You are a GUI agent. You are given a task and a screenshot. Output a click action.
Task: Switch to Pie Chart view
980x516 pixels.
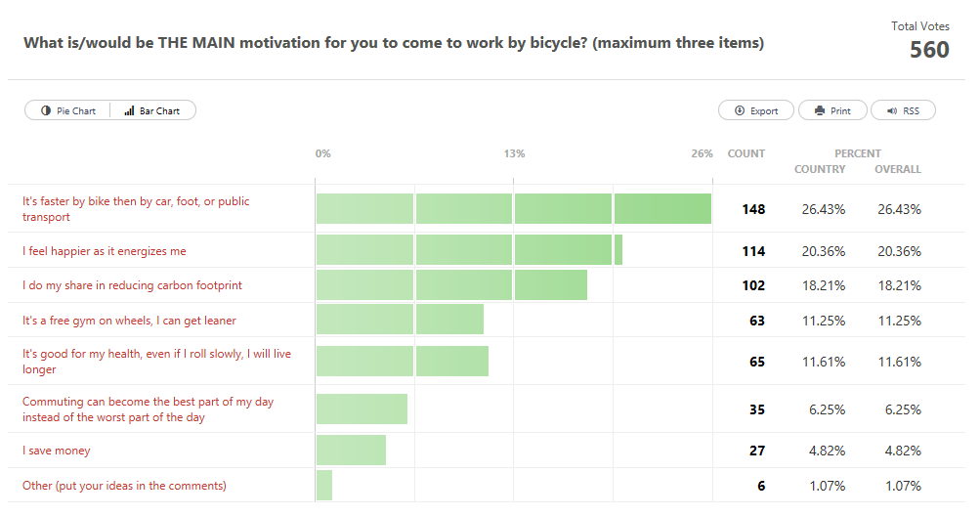pos(68,111)
